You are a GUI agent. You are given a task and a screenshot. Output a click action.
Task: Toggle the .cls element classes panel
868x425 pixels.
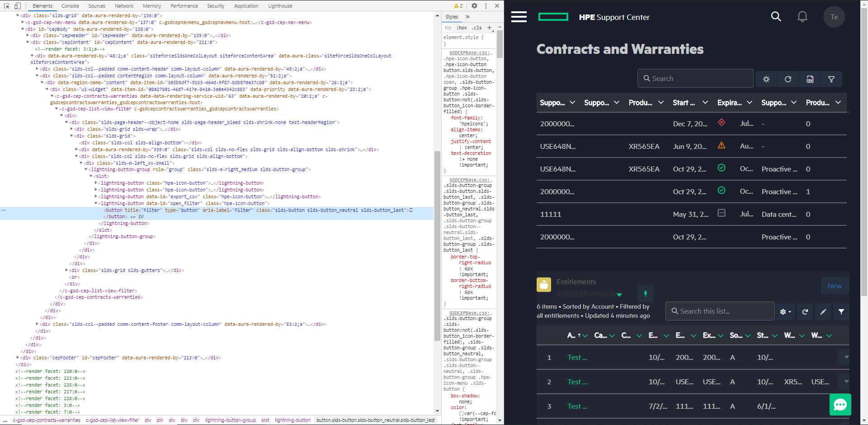(476, 28)
